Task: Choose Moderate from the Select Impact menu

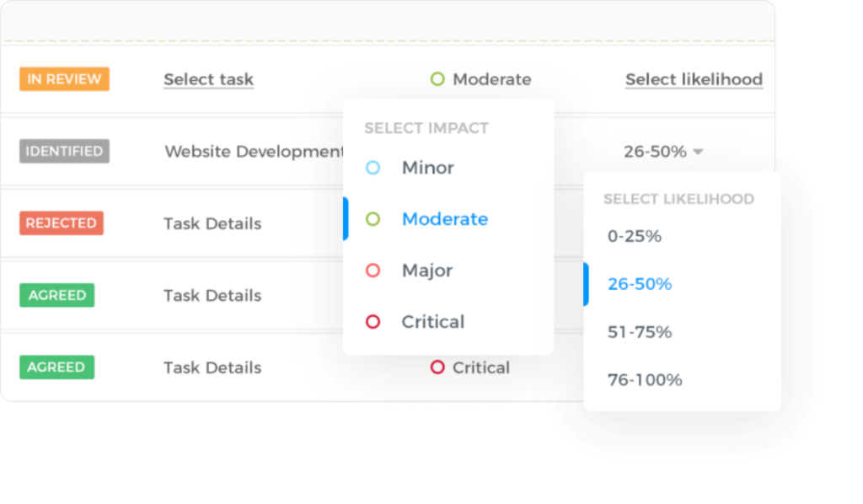Action: pyautogui.click(x=445, y=218)
